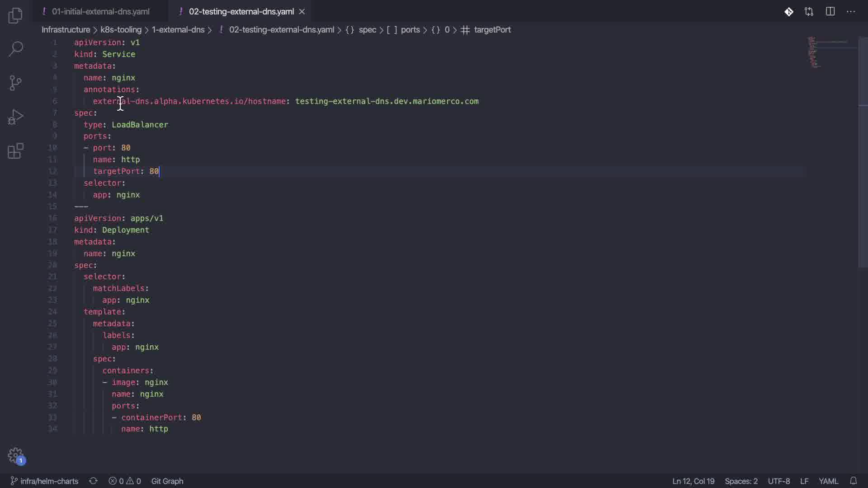
Task: Click the notifications bell in status bar
Action: pos(853,481)
